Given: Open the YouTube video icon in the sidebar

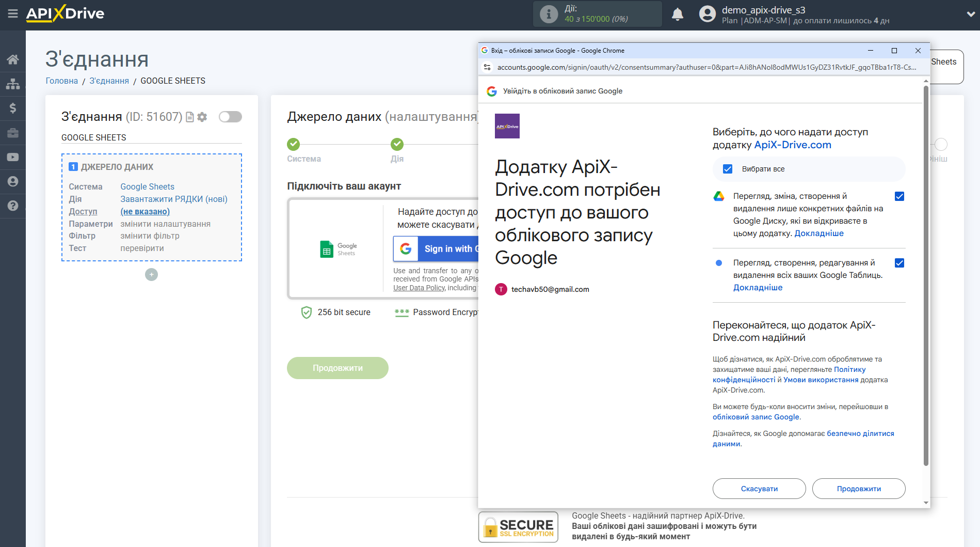Looking at the screenshot, I should point(13,157).
